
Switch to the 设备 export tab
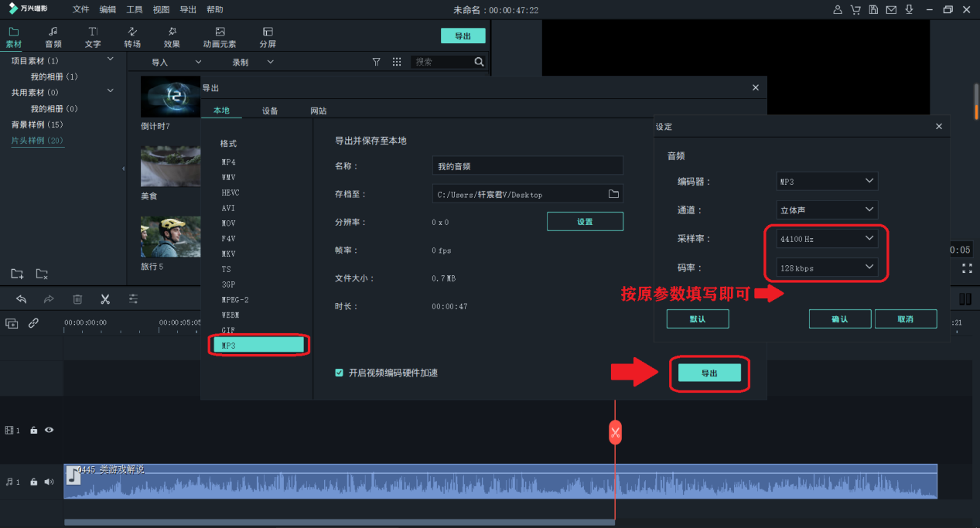click(x=270, y=110)
